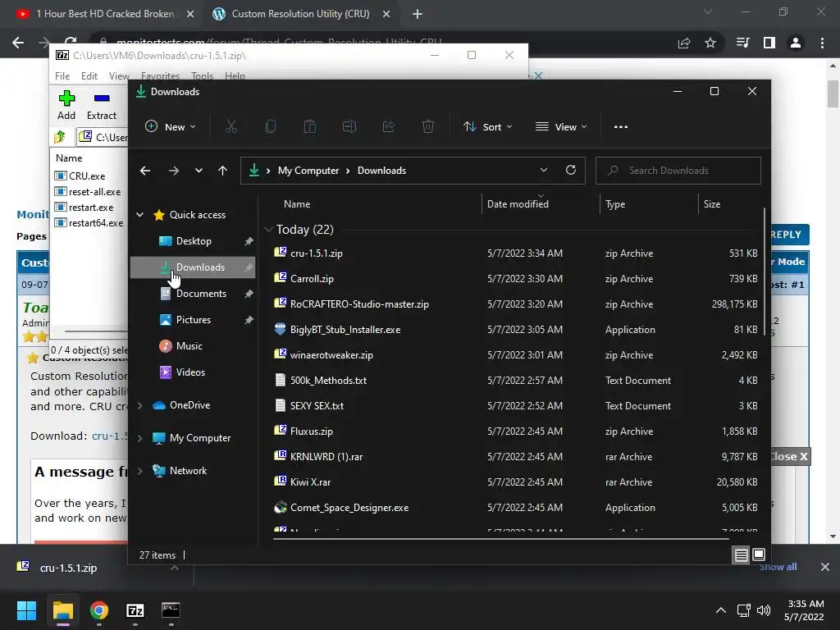
Task: Click the Rename icon in Explorer toolbar
Action: (349, 127)
